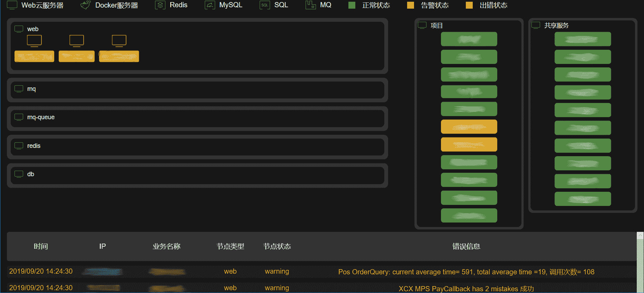Click the mq-queue group title text
644x293 pixels.
[41, 117]
